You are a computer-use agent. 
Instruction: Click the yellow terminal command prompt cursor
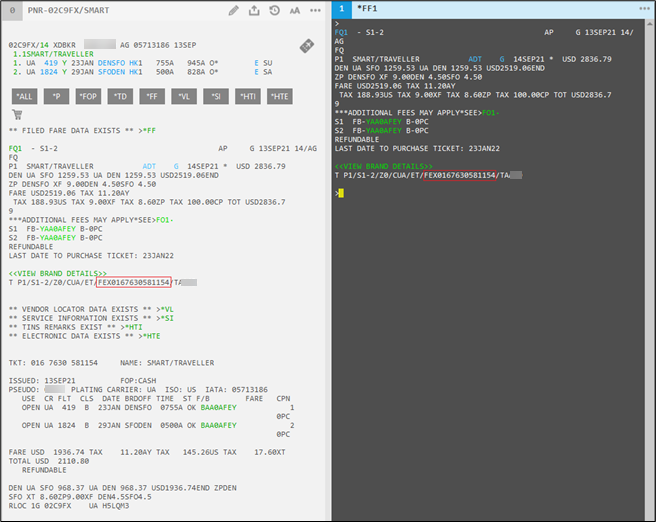(340, 192)
